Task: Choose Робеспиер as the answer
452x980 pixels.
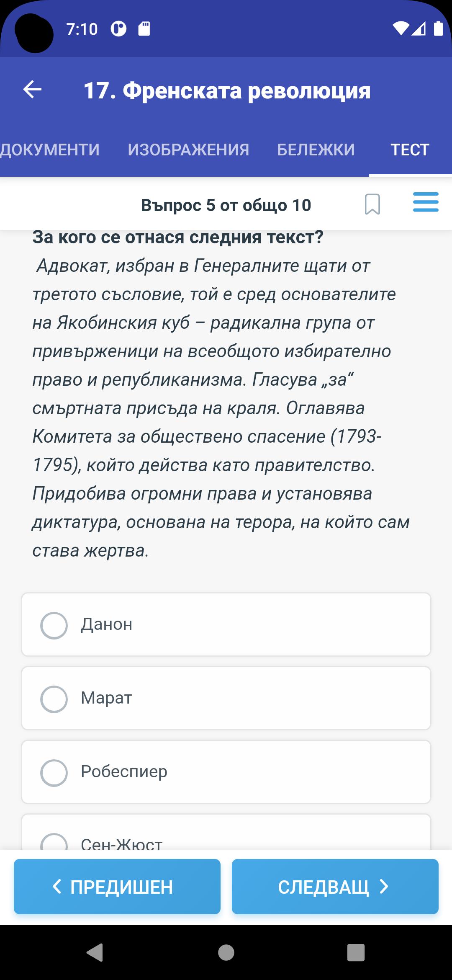Action: coord(226,772)
